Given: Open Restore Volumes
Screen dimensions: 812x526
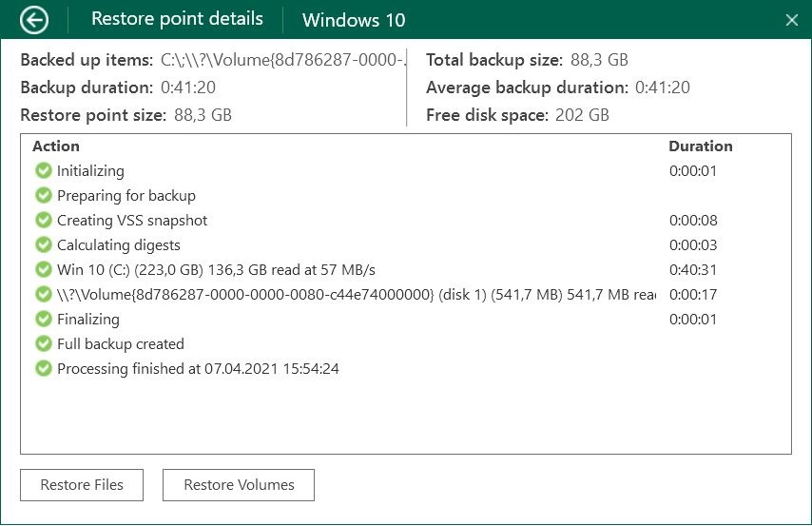Looking at the screenshot, I should 239,485.
